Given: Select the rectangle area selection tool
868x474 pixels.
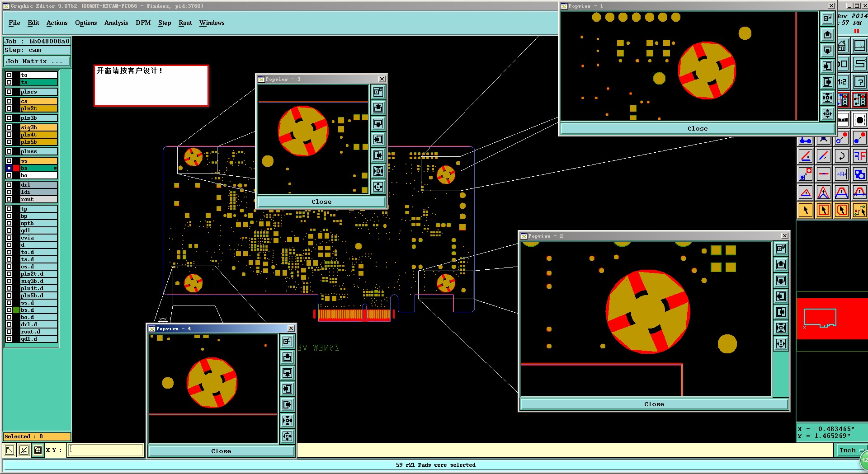Looking at the screenshot, I should [x=824, y=210].
